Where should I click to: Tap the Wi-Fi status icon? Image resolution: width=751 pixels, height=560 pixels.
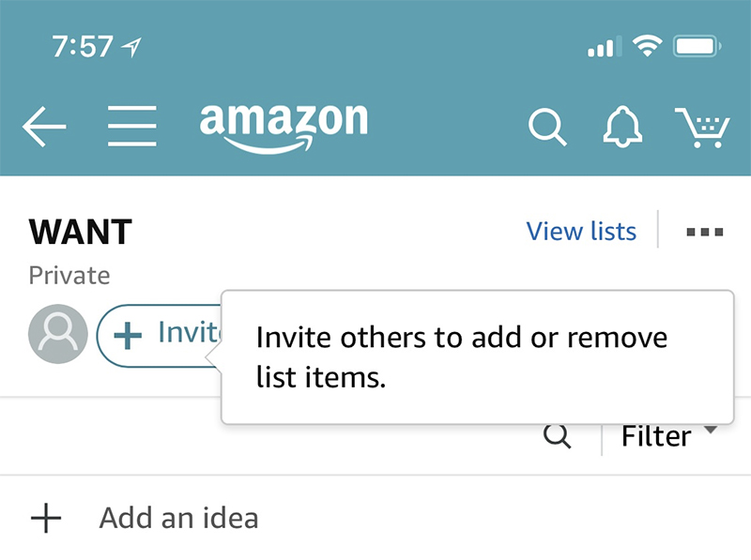click(647, 46)
